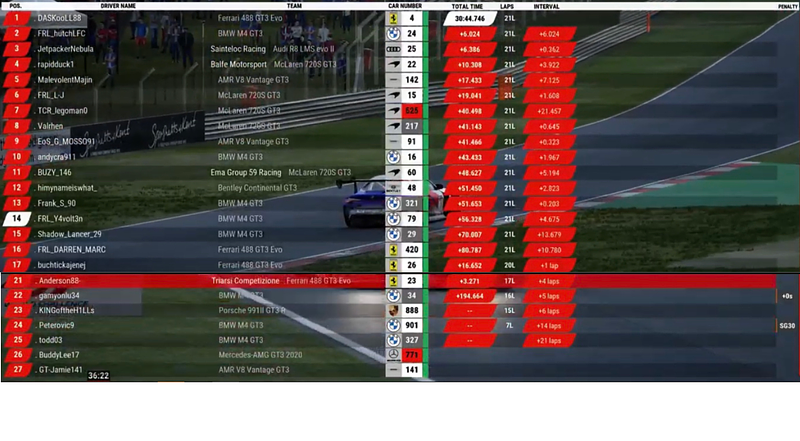Click the Bentley logo beside car number 48
Viewport: 800px width, 441px height.
tap(393, 188)
